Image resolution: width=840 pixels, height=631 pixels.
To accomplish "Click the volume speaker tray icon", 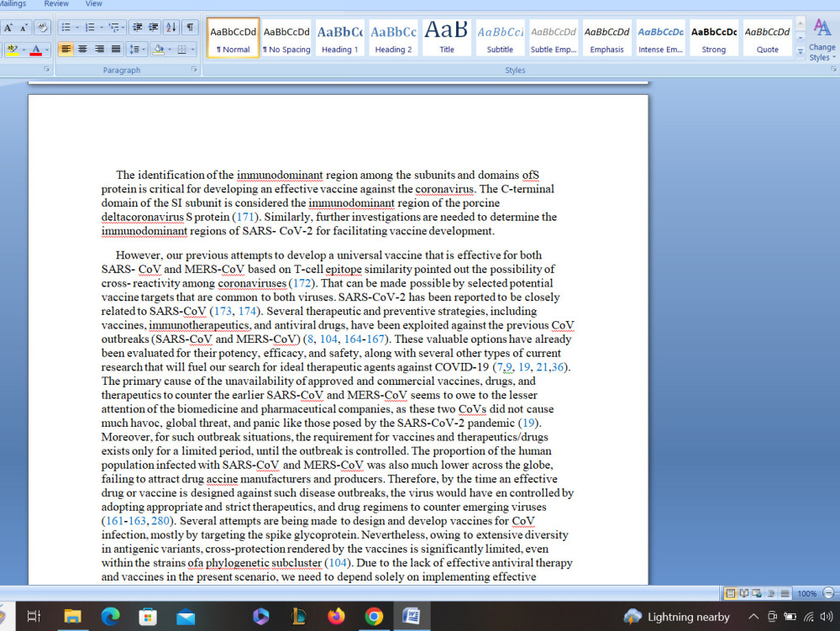I will point(827,617).
